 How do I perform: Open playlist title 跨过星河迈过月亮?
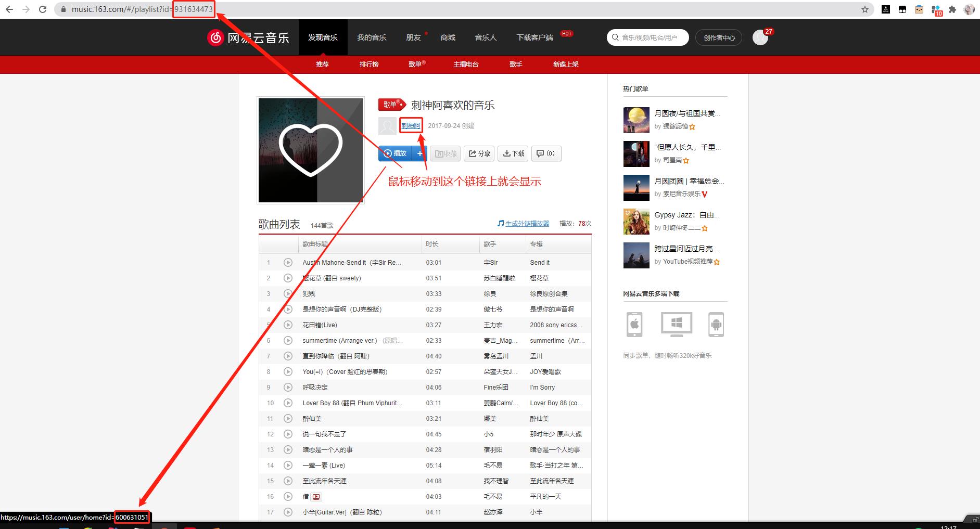point(688,249)
